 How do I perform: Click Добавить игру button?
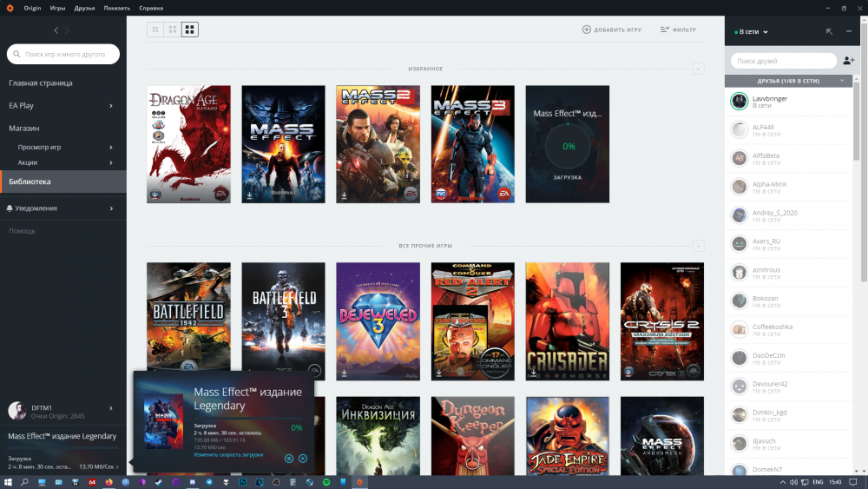pos(612,30)
